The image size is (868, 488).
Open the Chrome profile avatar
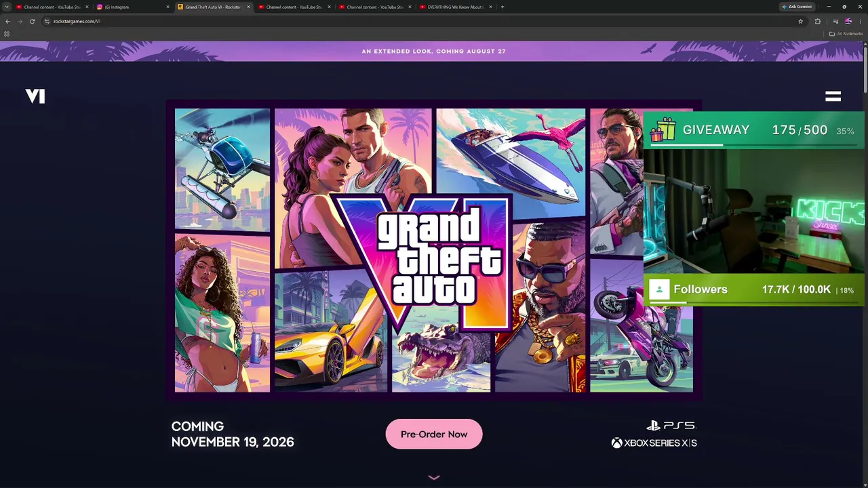[x=848, y=21]
